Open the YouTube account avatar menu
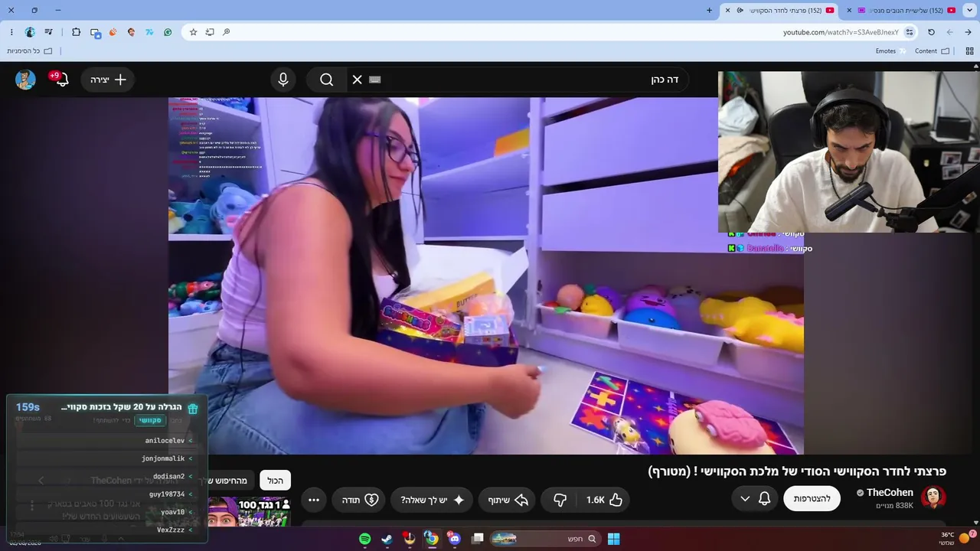This screenshot has width=980, height=551. pos(25,80)
